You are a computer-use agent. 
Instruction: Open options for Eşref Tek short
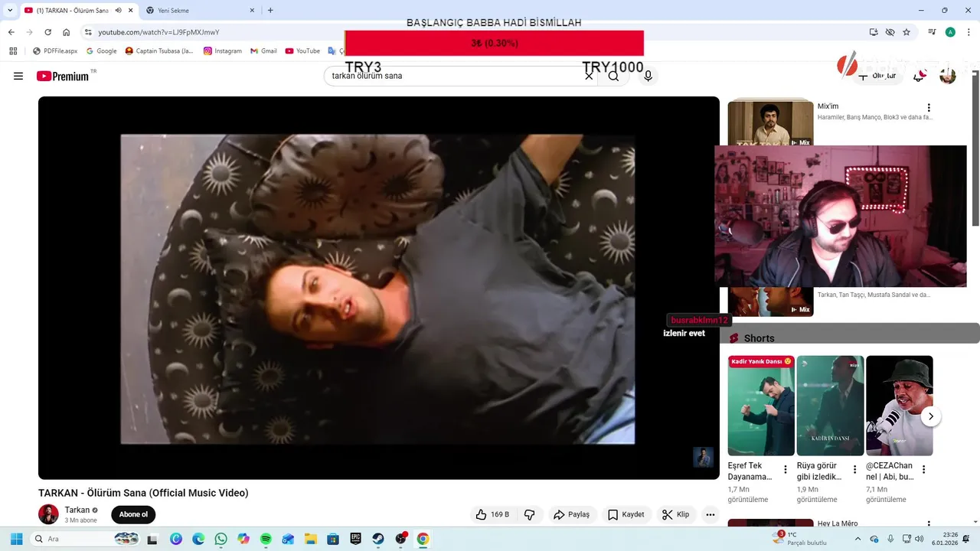click(786, 469)
